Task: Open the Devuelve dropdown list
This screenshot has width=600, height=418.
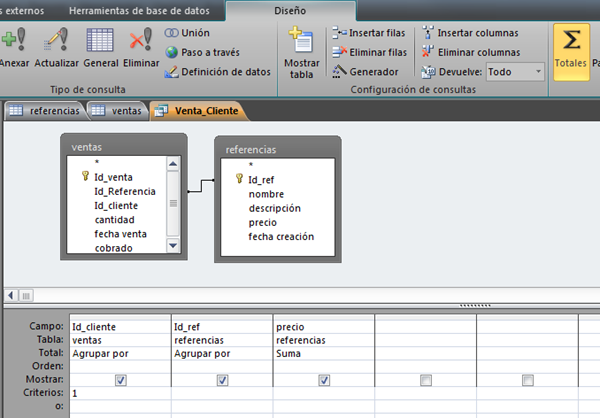Action: (x=538, y=72)
